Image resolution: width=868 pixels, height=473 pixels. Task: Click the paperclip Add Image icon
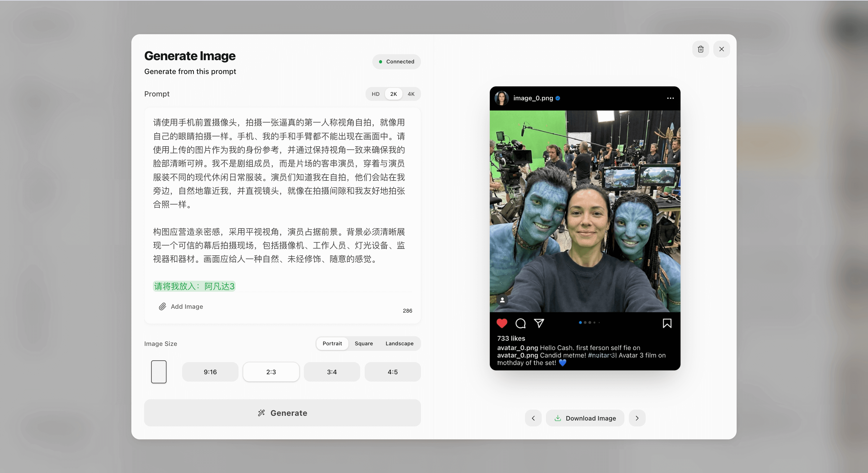click(x=162, y=306)
